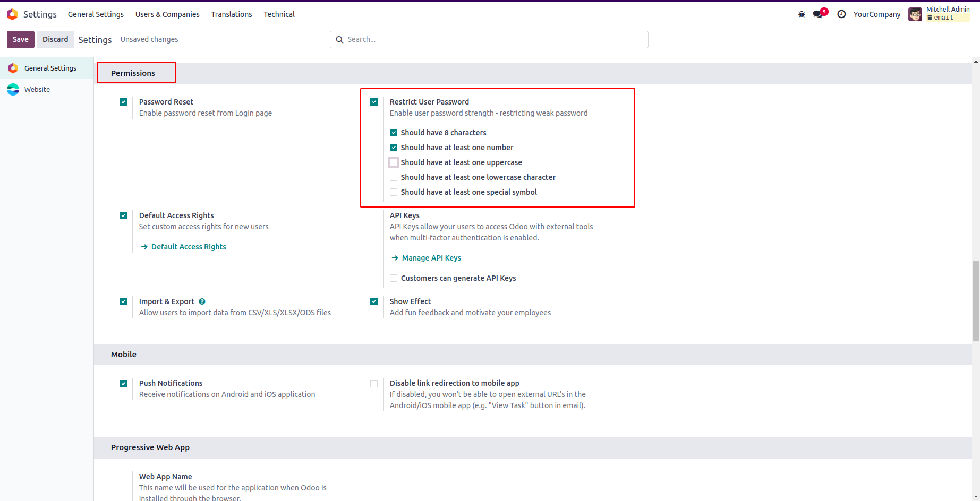Enable Customers can generate API Keys
This screenshot has width=980, height=501.
coord(394,278)
